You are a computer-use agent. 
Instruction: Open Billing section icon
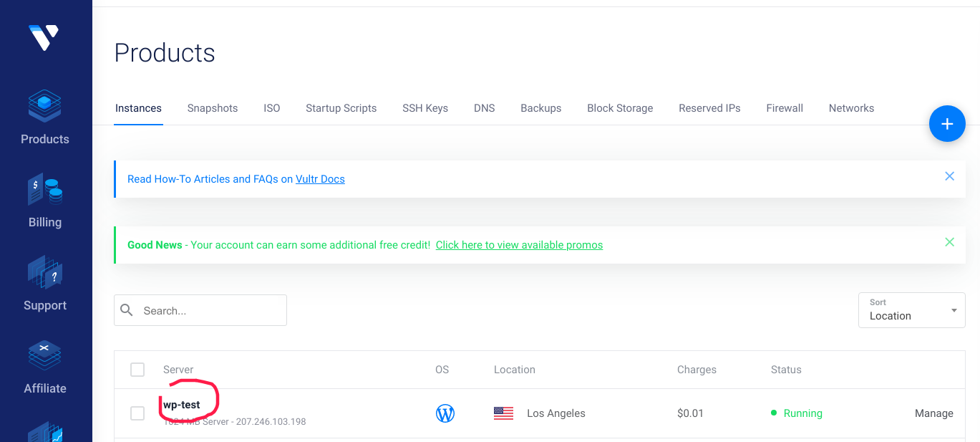(x=44, y=189)
